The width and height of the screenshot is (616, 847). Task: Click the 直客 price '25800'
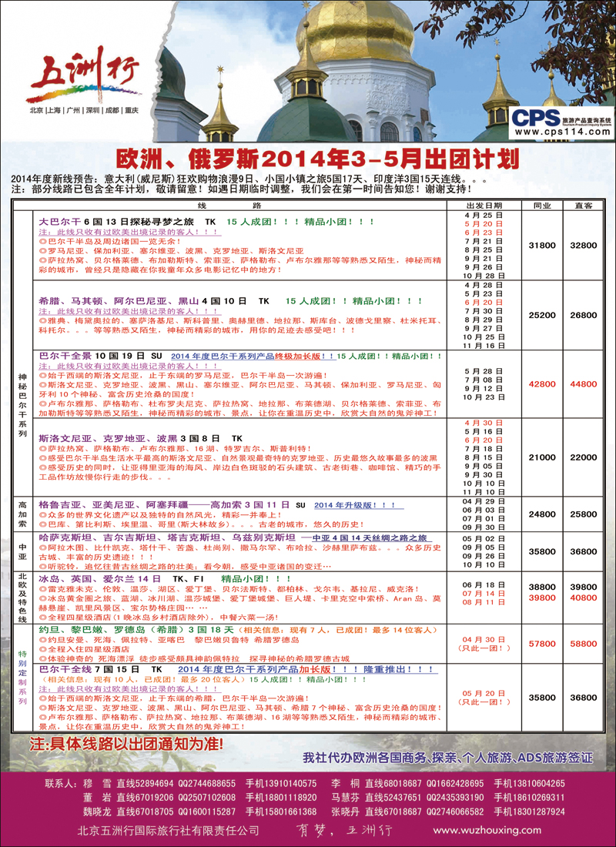[584, 514]
